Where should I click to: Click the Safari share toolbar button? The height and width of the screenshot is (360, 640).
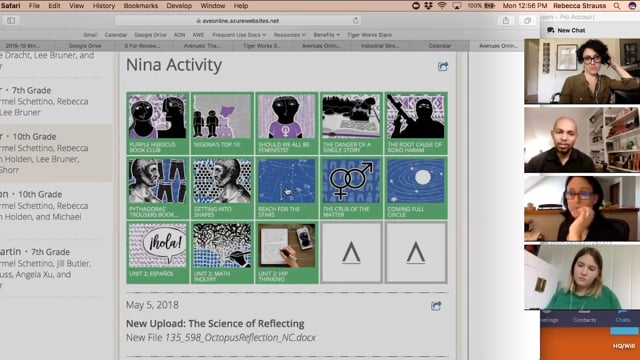(x=506, y=20)
